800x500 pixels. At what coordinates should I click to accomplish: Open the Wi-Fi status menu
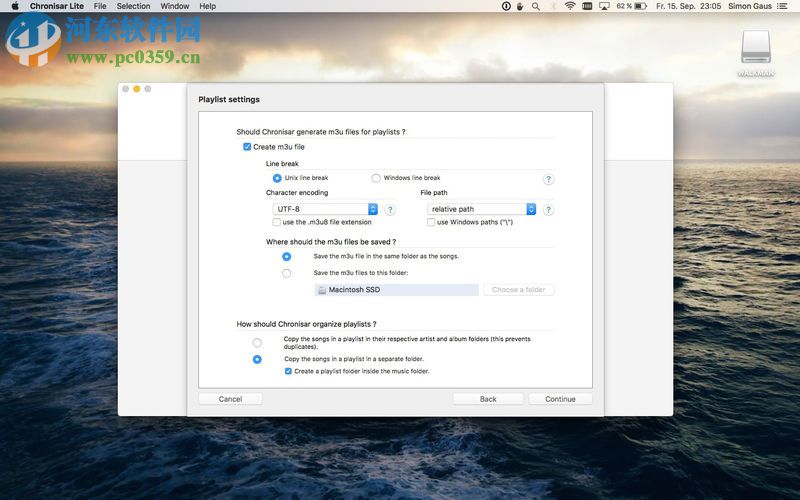tap(570, 6)
